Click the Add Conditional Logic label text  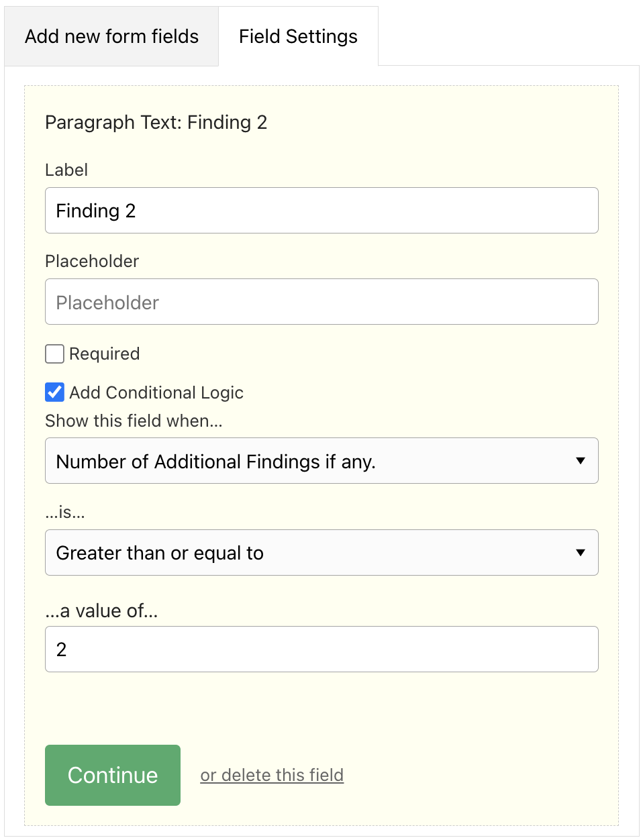(156, 392)
